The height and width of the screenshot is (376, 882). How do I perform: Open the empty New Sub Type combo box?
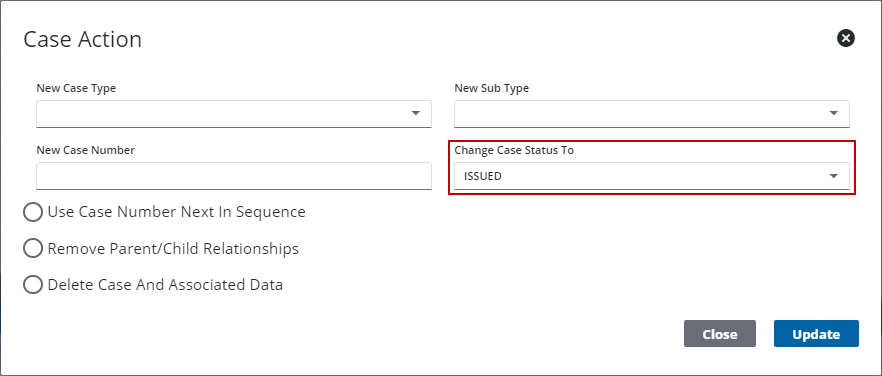pyautogui.click(x=652, y=114)
